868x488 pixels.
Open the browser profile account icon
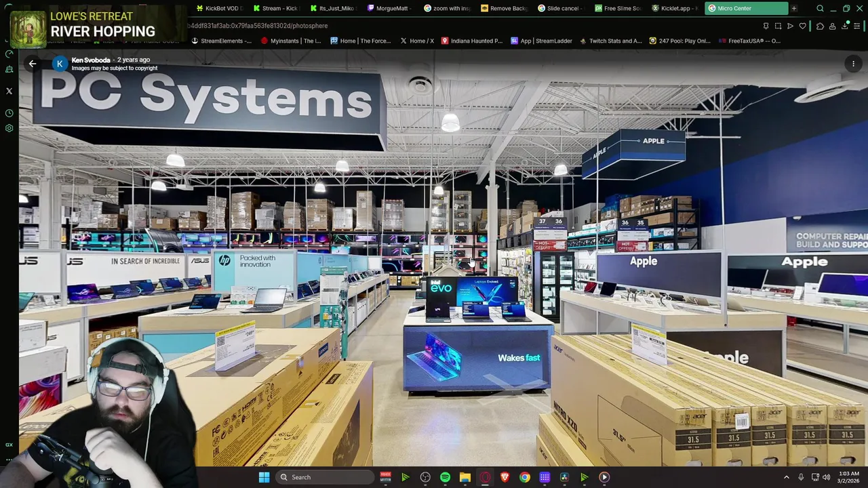[x=832, y=26]
